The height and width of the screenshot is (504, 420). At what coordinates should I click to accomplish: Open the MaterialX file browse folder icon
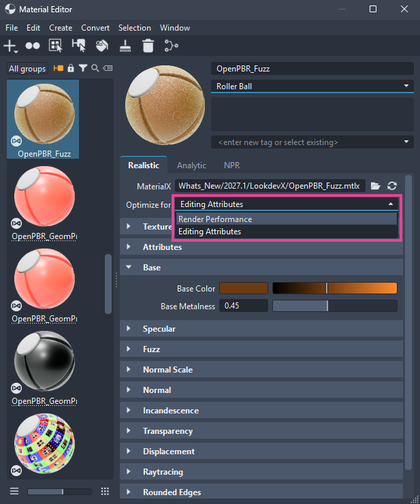pyautogui.click(x=375, y=186)
